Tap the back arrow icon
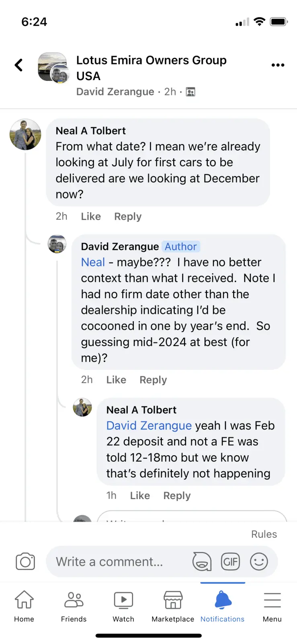 click(x=18, y=65)
